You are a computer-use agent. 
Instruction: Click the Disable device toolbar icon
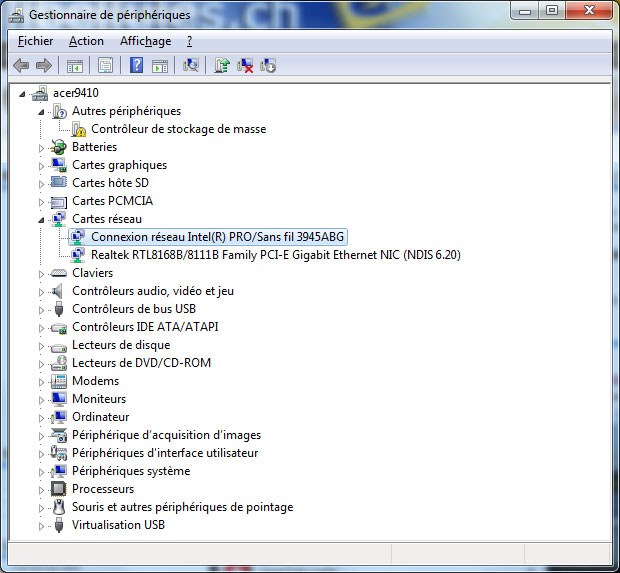pos(268,65)
